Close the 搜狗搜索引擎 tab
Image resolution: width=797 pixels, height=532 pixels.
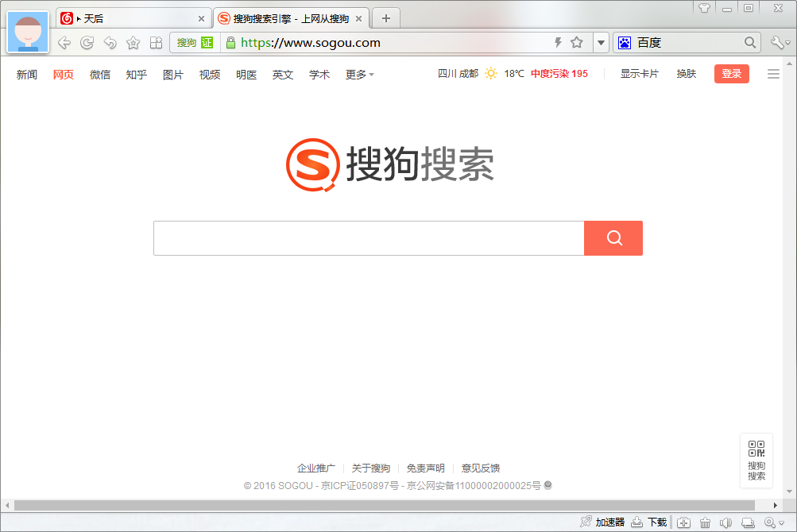click(359, 19)
